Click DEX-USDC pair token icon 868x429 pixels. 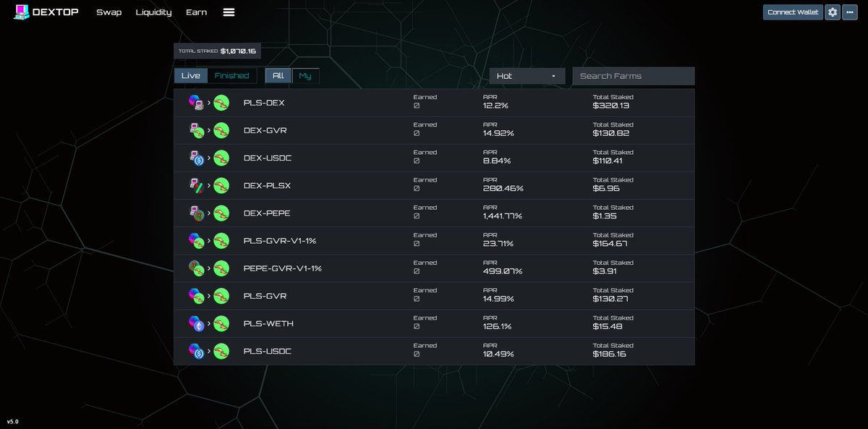click(x=197, y=158)
